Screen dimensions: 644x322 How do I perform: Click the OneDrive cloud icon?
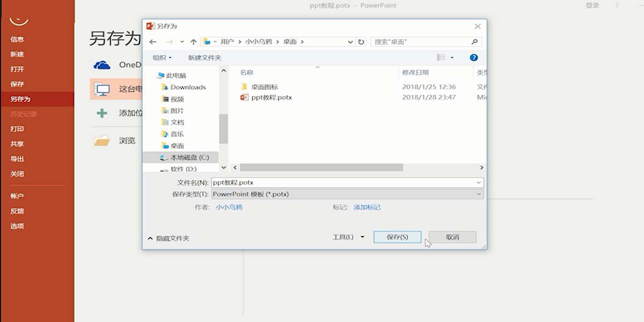tap(102, 65)
